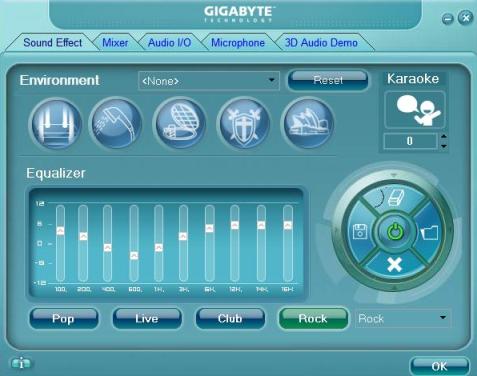Select the Colosseum arena environment icon
This screenshot has width=477, height=376.
pos(180,123)
